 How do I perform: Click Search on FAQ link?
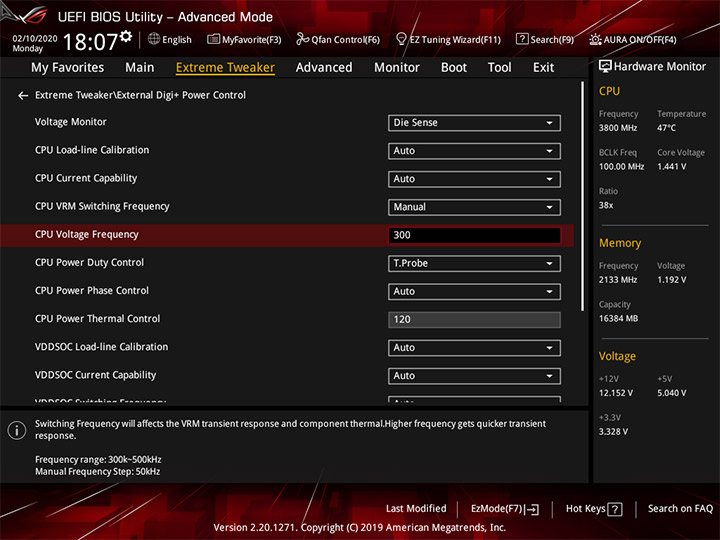681,509
